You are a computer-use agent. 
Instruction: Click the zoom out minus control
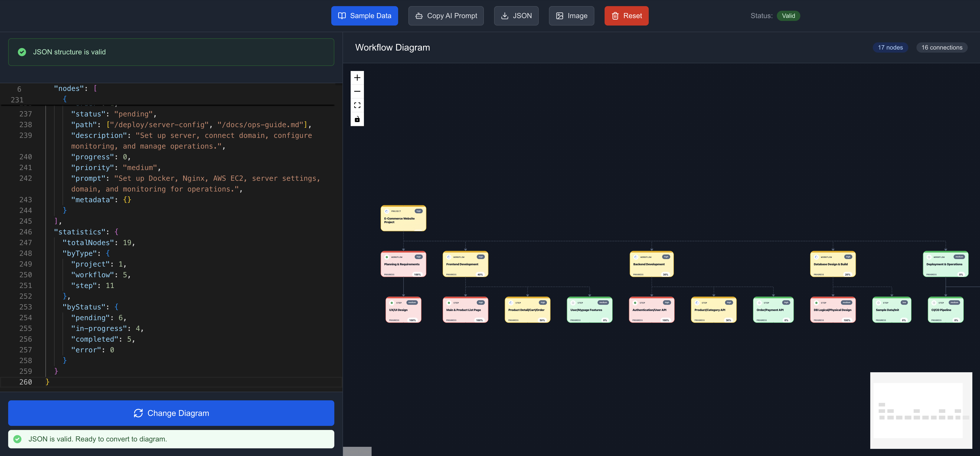click(357, 91)
